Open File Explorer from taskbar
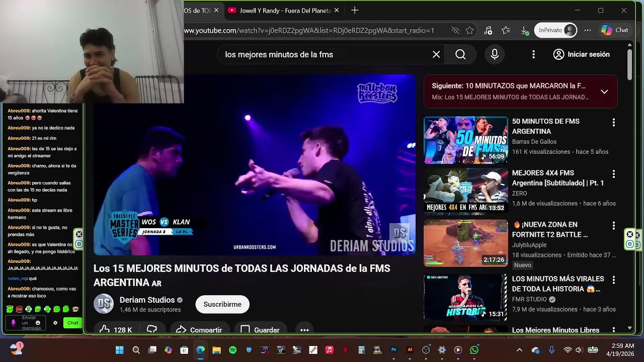Image resolution: width=644 pixels, height=362 pixels. coord(216,350)
